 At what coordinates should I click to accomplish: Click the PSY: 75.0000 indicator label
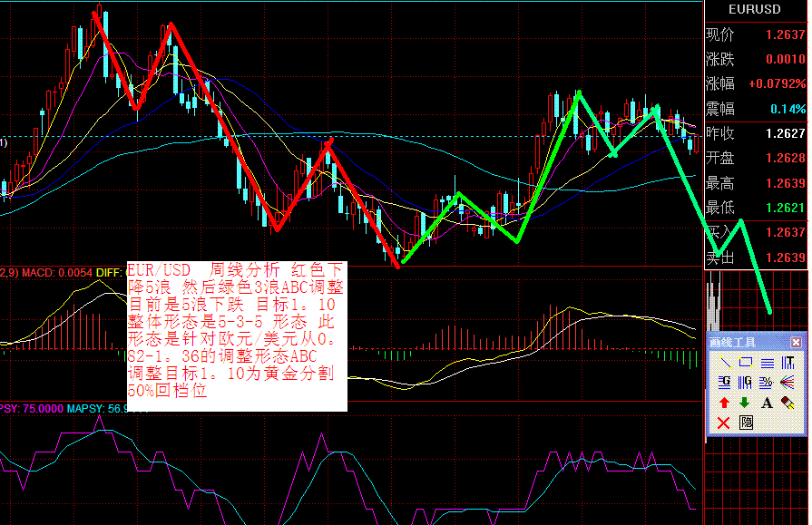pyautogui.click(x=31, y=409)
